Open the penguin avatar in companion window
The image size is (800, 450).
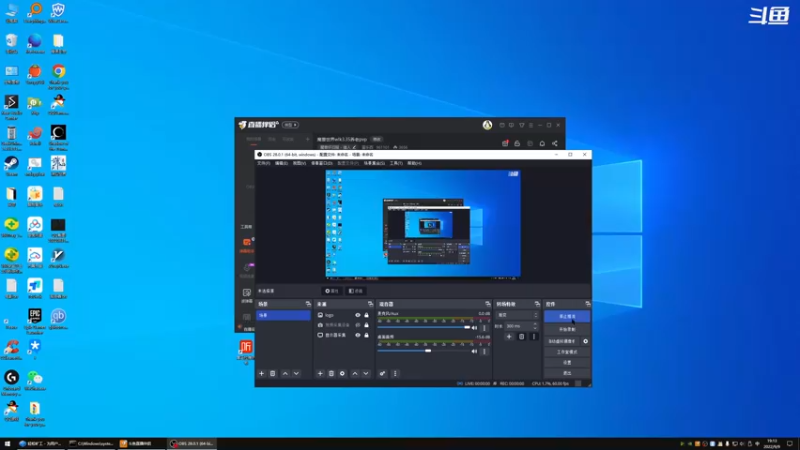tap(487, 125)
